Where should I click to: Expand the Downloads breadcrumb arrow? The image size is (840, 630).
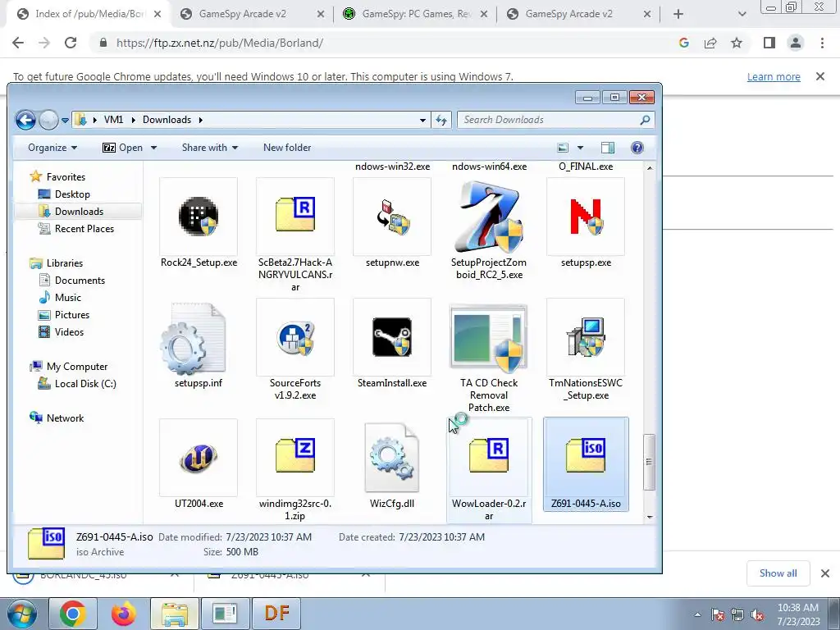[x=200, y=120]
